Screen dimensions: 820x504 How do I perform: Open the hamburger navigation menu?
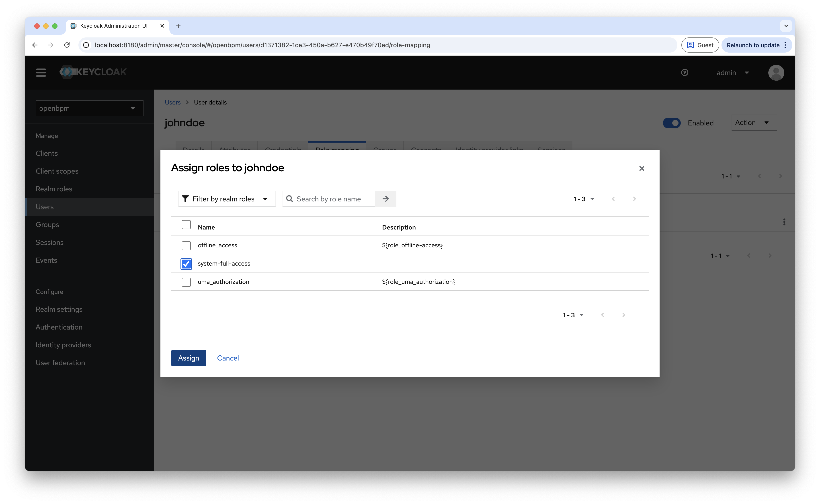point(41,72)
